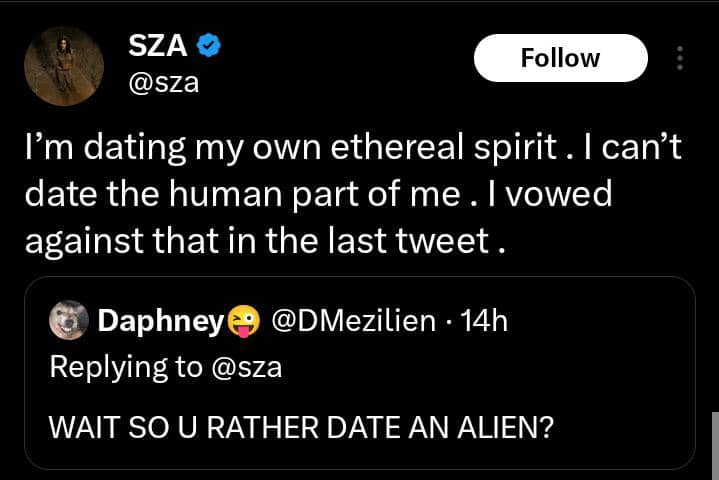Open the three-dot more options menu

tap(680, 58)
